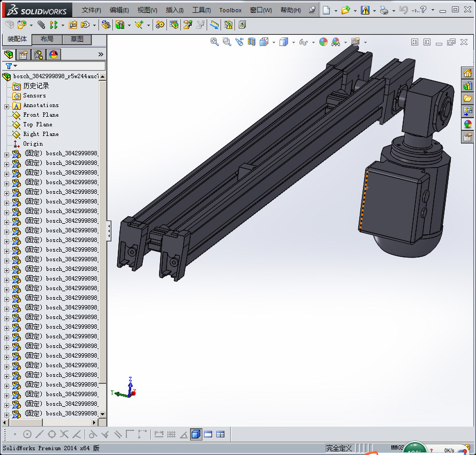476x455 pixels.
Task: Click the New document icon
Action: [x=326, y=10]
